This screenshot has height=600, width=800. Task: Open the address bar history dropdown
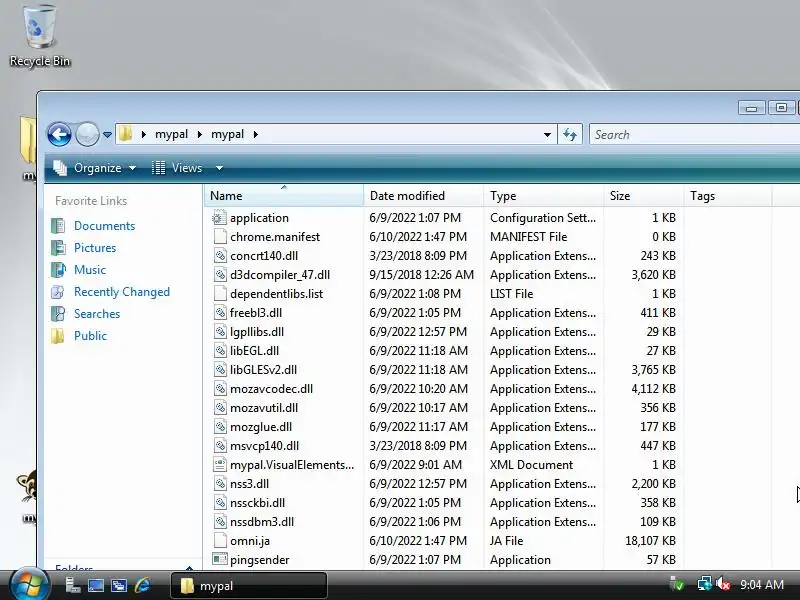tap(547, 135)
